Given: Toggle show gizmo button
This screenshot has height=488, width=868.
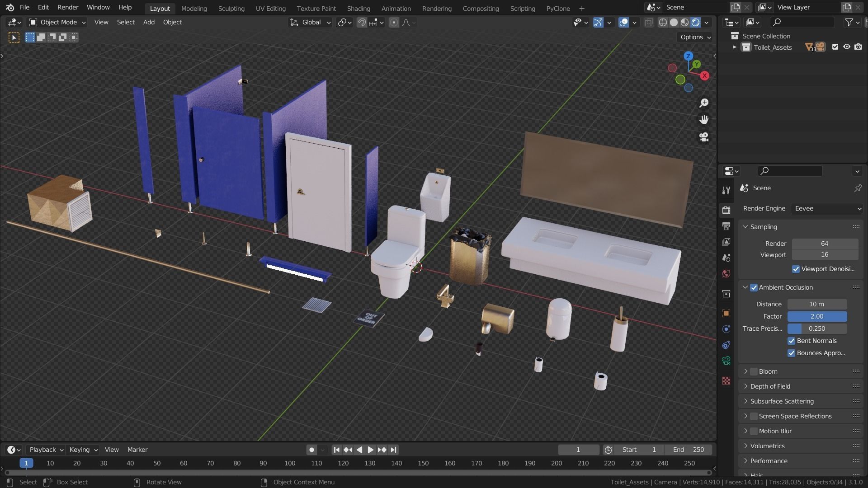Looking at the screenshot, I should (x=598, y=23).
